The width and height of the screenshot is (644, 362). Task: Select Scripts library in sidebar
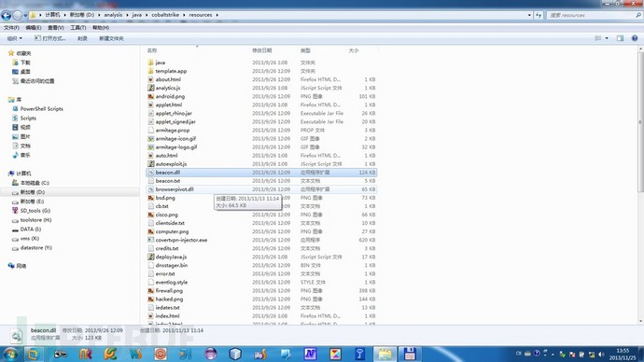click(x=24, y=118)
